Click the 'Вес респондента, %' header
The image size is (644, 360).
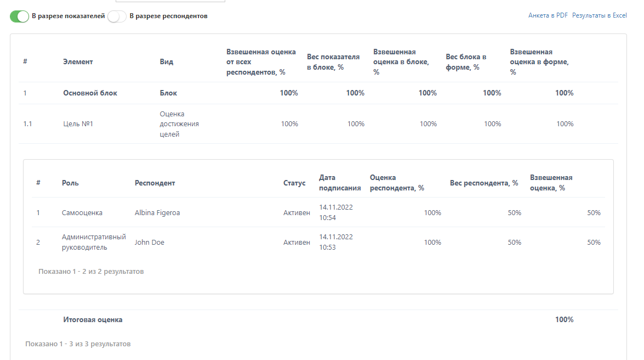tap(484, 183)
